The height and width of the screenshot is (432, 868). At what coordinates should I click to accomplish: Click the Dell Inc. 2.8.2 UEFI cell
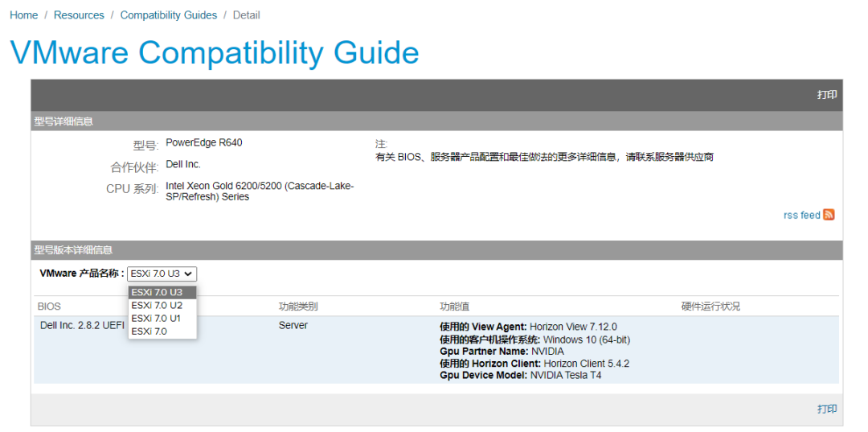tap(83, 325)
